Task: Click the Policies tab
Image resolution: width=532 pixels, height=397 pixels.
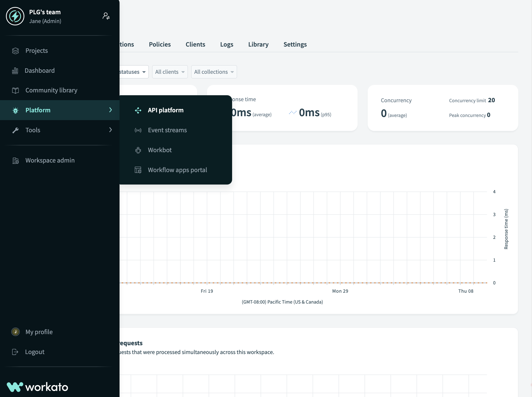Action: pos(160,44)
